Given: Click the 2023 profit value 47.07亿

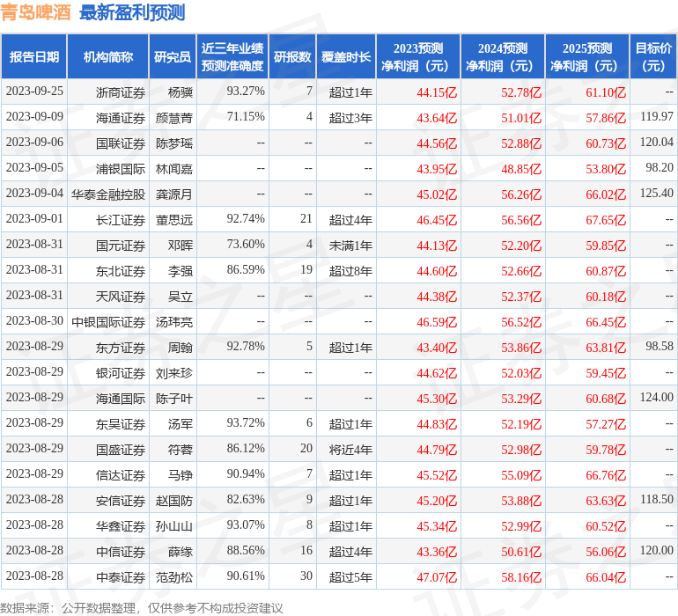Looking at the screenshot, I should 437,577.
